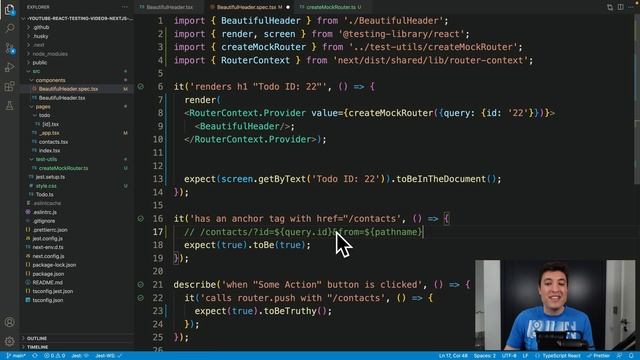Viewport: 640px width, 360px height.
Task: Click the split editor right icon
Action: (620, 7)
